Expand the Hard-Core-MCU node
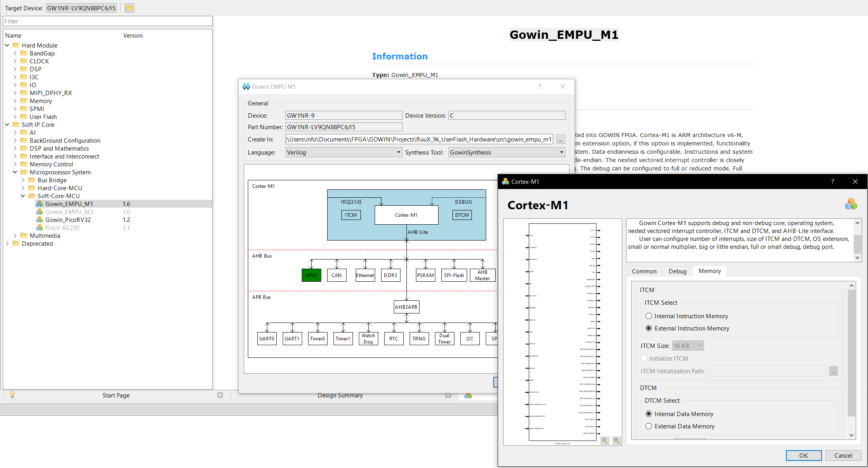The width and height of the screenshot is (868, 468). (23, 188)
